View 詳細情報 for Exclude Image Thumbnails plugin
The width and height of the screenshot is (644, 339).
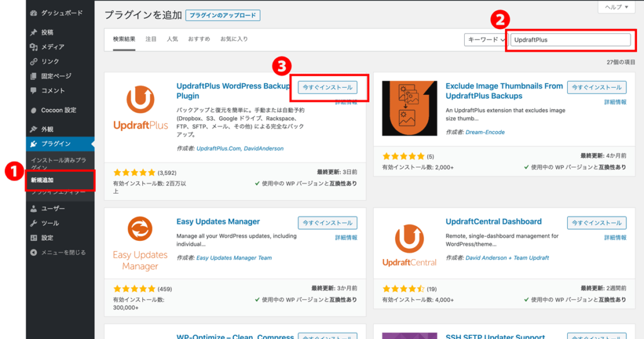[x=615, y=102]
